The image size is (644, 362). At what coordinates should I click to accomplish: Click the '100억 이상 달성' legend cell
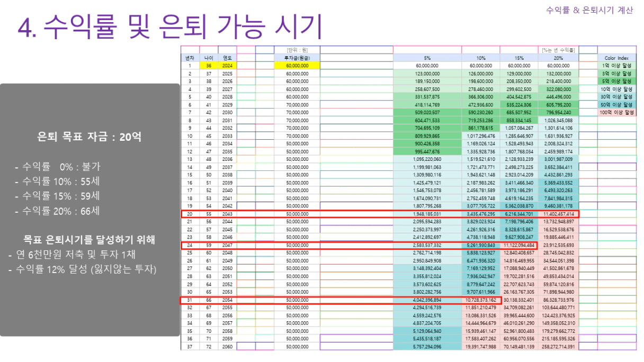point(617,113)
